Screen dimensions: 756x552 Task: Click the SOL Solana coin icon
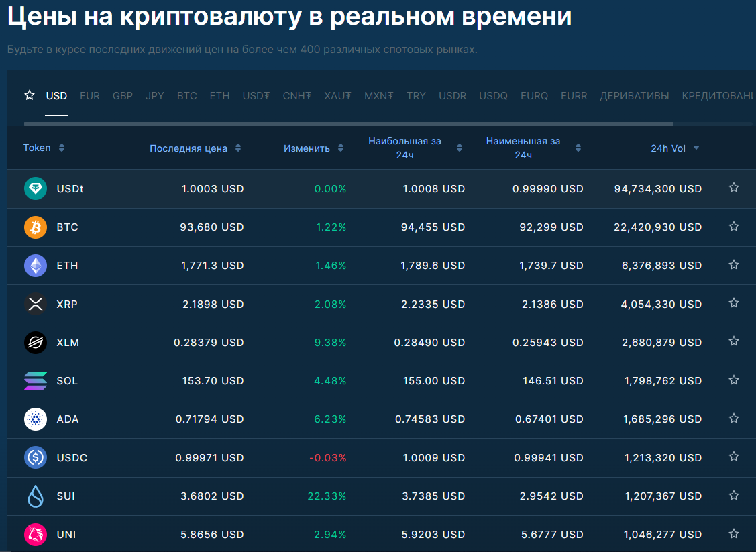click(35, 381)
